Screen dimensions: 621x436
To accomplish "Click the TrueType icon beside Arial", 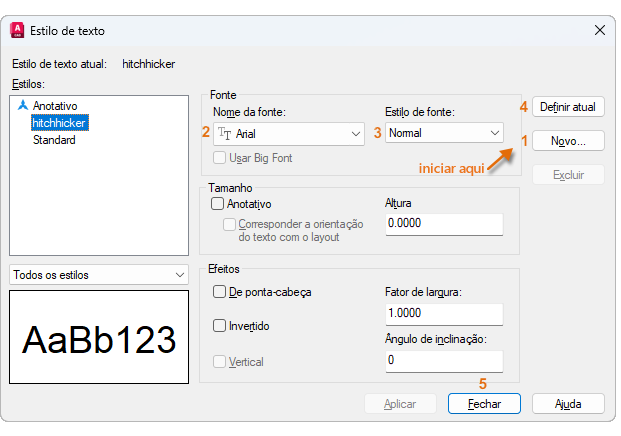I will coord(224,132).
